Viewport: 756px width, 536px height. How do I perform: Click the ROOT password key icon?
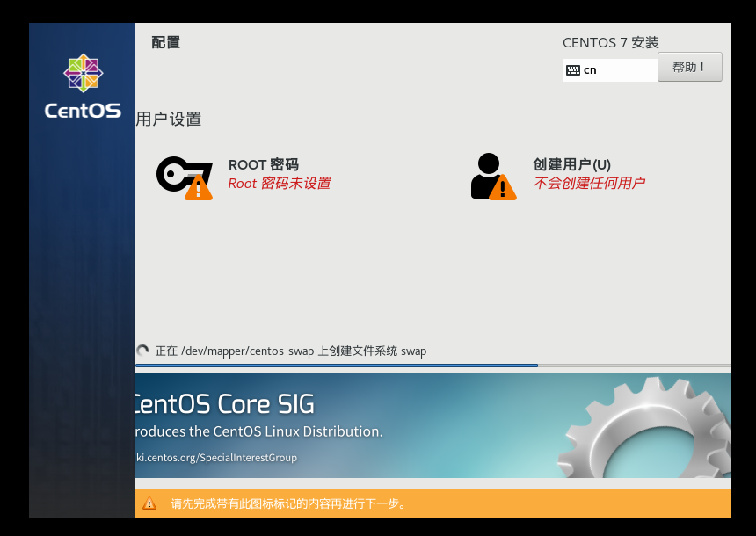click(185, 177)
